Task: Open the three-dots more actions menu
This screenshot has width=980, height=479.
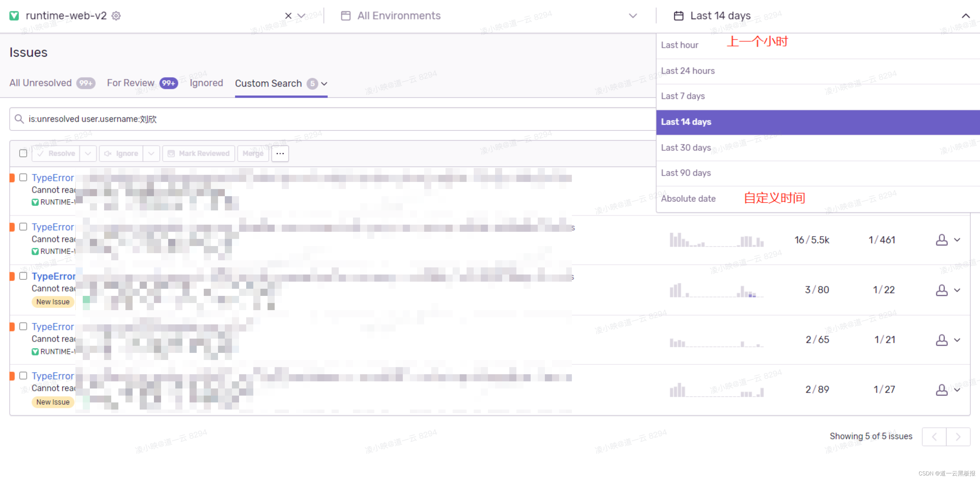Action: pyautogui.click(x=280, y=153)
